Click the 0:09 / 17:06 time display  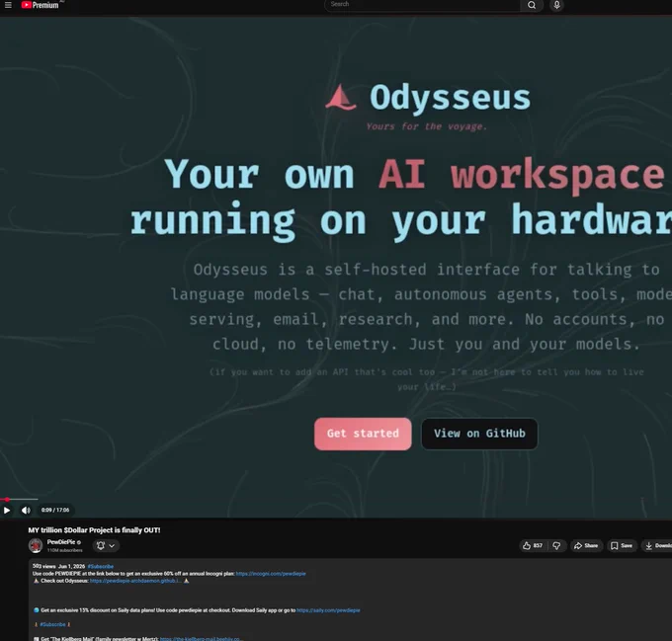55,510
